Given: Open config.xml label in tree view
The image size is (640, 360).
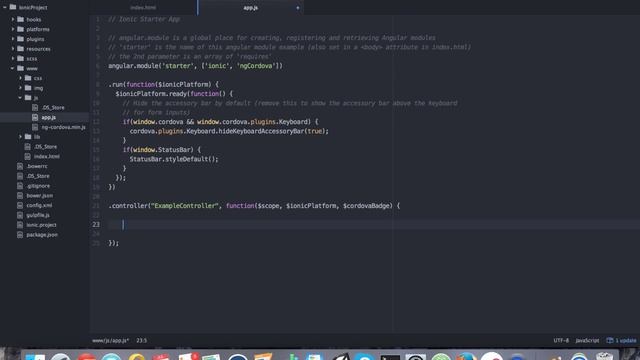Looking at the screenshot, I should tap(39, 205).
